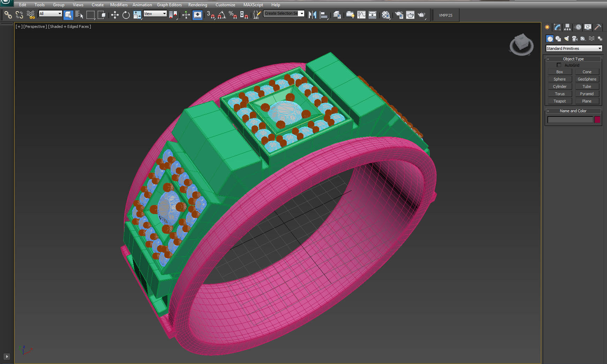Open the Utilities panel hammer icon

(x=598, y=27)
